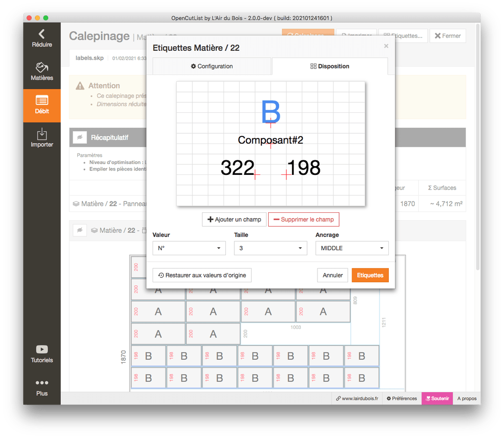Click Ajouter un champ button
Image resolution: width=504 pixels, height=438 pixels.
[x=234, y=219]
